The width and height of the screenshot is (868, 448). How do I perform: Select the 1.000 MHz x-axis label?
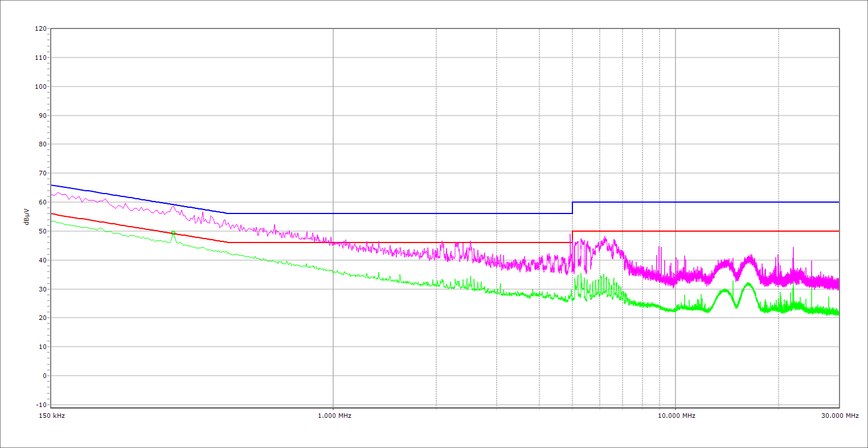(334, 416)
